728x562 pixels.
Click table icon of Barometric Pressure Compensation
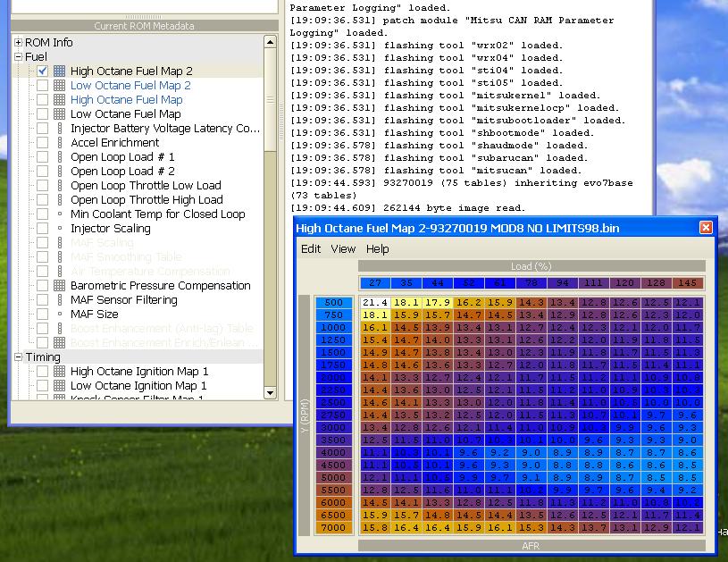59,285
